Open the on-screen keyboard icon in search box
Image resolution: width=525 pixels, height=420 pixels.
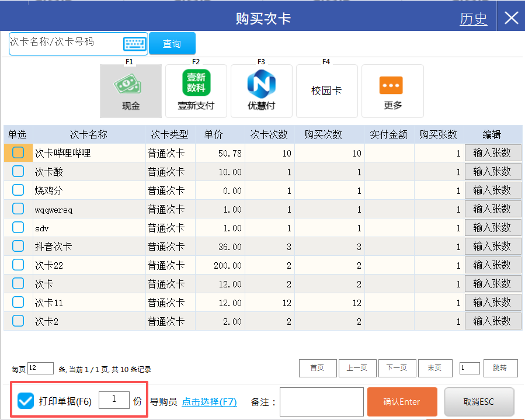coord(134,43)
